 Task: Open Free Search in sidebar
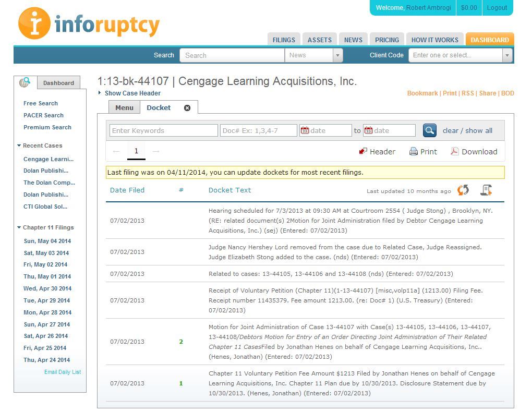point(40,103)
